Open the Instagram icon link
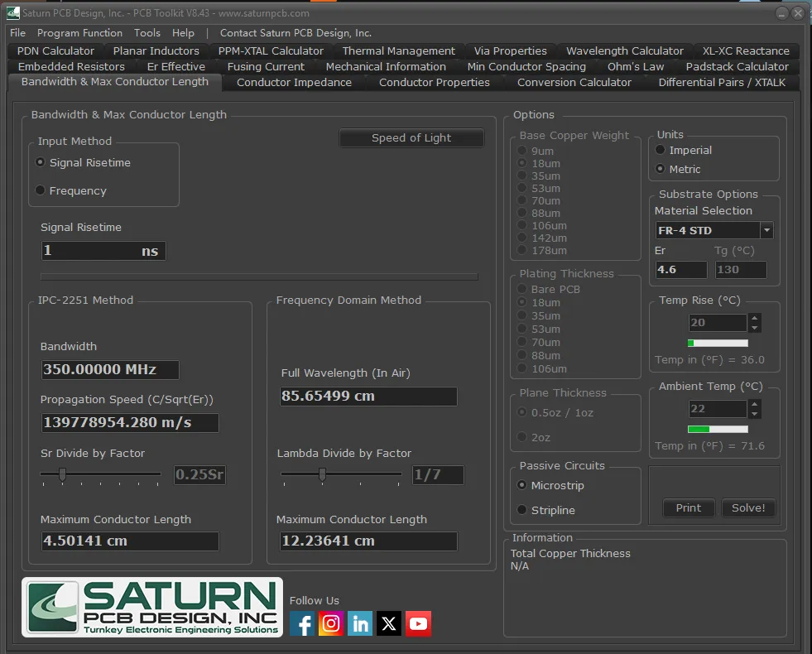The width and height of the screenshot is (812, 654). [331, 623]
